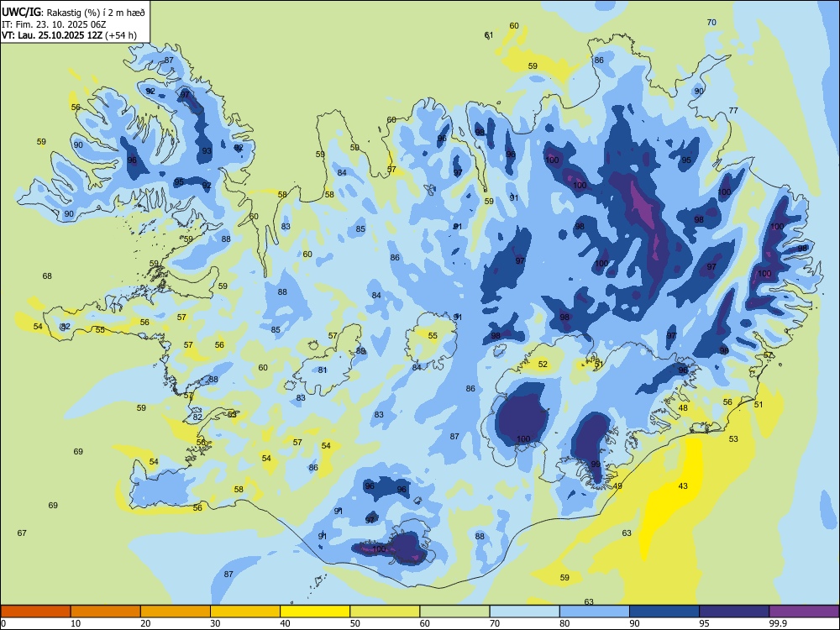Click the purple above-99.9 legend swatch

pyautogui.click(x=804, y=612)
